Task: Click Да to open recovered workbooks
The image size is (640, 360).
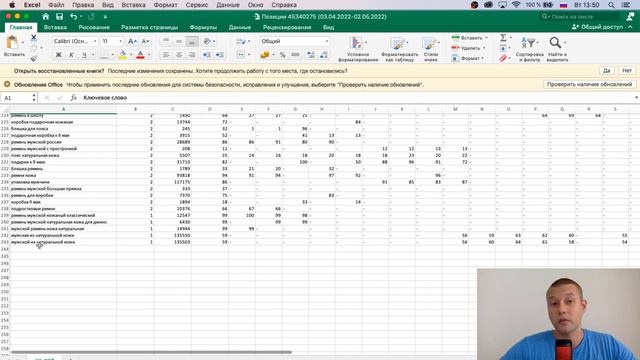Action: (607, 71)
